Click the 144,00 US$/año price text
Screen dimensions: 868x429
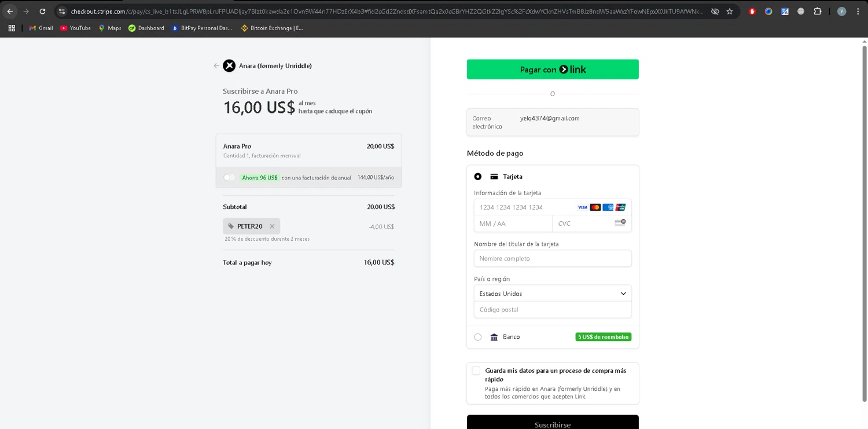(x=376, y=177)
